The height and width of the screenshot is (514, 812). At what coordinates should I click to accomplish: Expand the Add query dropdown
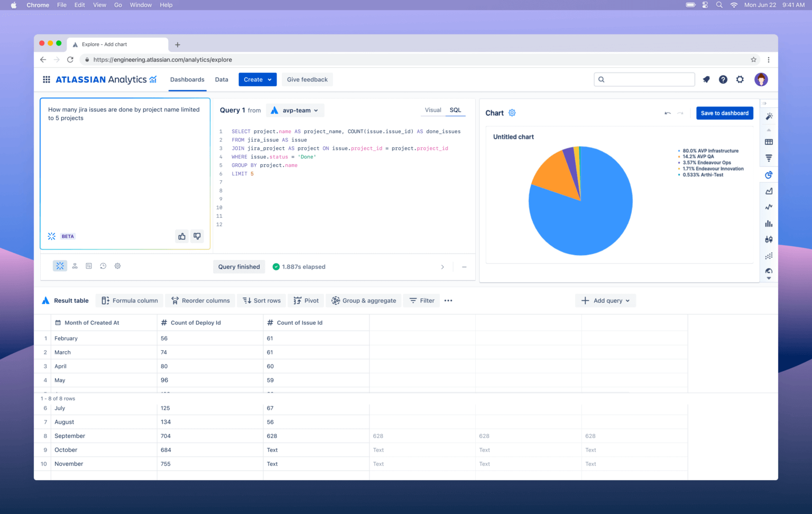click(x=605, y=301)
